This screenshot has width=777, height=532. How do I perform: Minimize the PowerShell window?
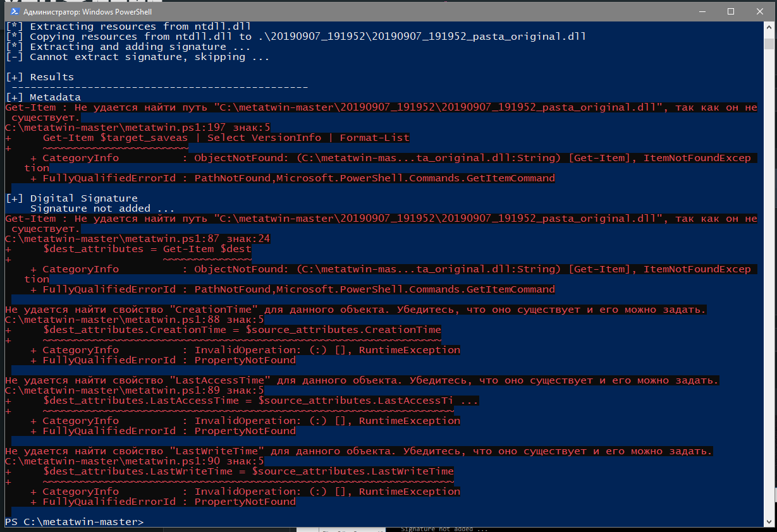tap(701, 11)
